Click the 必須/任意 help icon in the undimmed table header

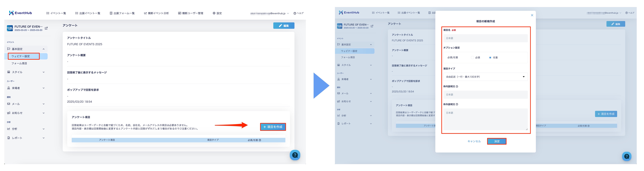260,140
